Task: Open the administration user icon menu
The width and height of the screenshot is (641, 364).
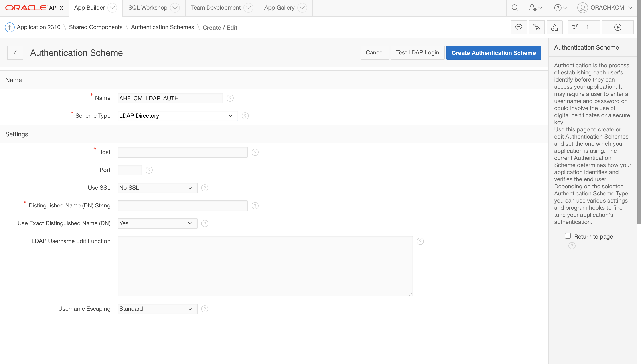Action: [536, 8]
